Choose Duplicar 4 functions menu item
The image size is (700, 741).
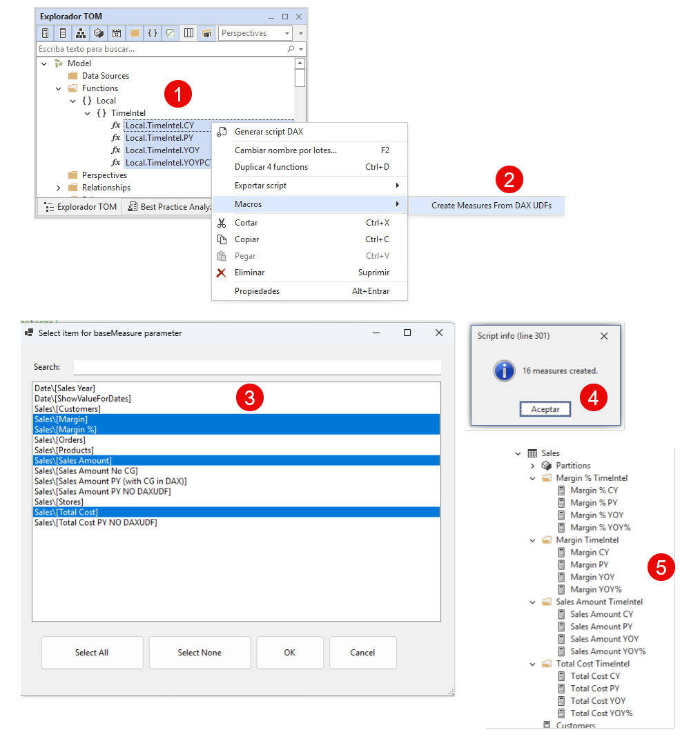(309, 167)
